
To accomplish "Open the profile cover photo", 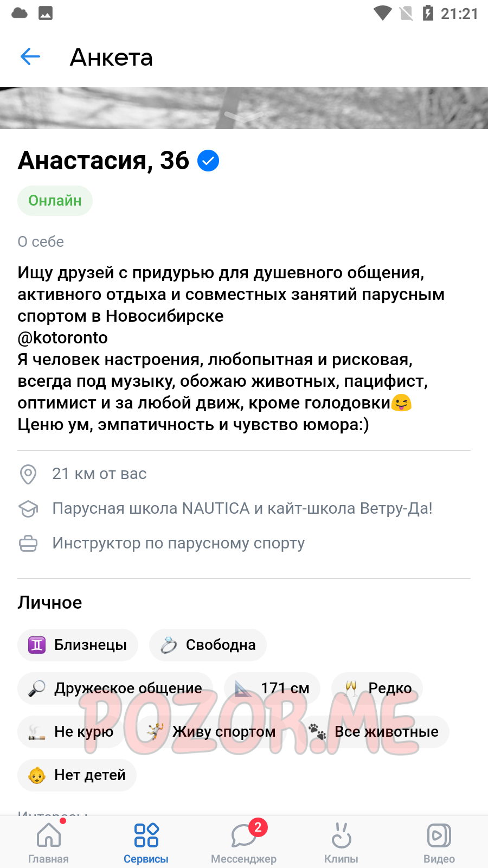I will pyautogui.click(x=244, y=108).
